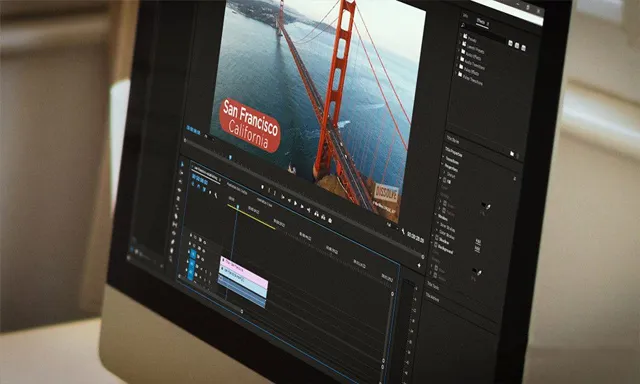
Task: Toggle the Shadow checkbox
Action: pos(437,238)
